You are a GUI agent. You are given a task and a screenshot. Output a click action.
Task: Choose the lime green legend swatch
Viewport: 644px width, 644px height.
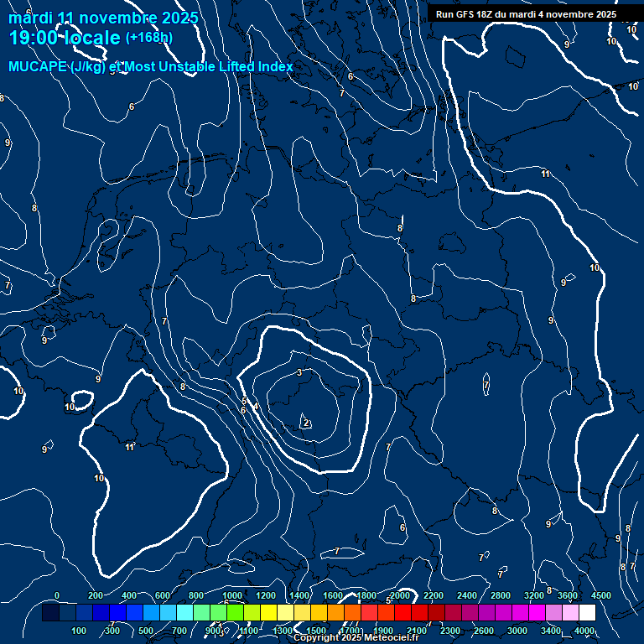(x=235, y=613)
